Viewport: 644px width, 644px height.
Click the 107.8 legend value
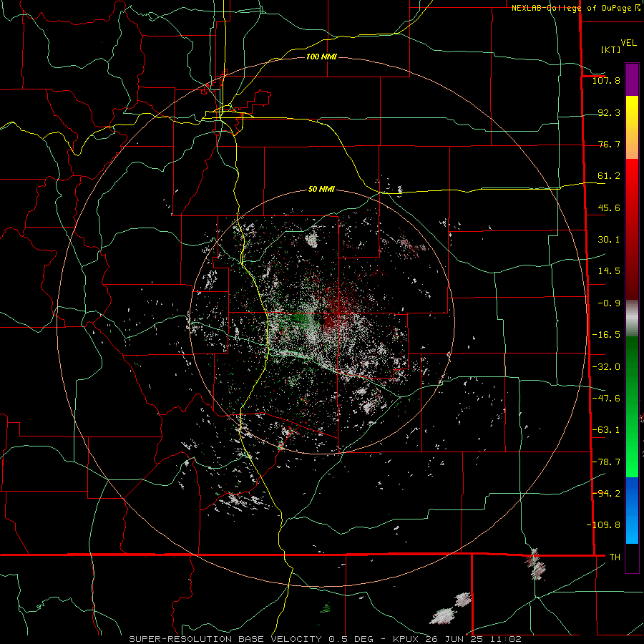point(606,80)
